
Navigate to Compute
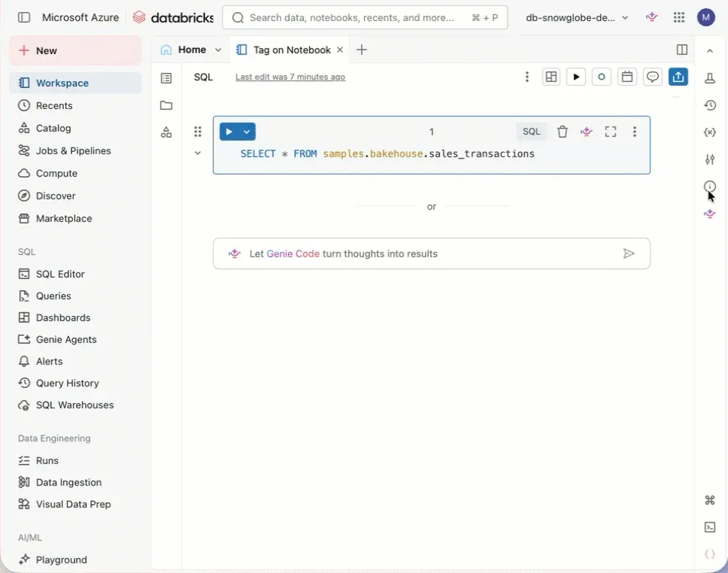(75, 173)
